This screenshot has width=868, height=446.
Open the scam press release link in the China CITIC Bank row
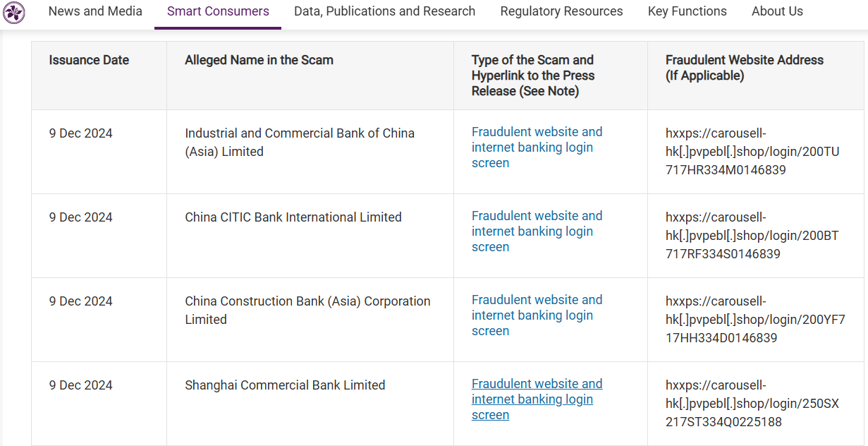point(537,231)
